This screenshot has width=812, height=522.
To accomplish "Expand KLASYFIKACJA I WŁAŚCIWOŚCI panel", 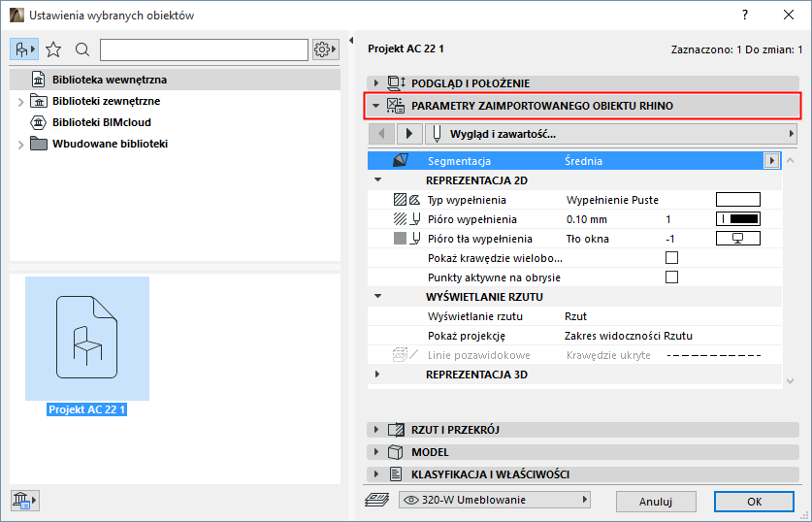I will (x=376, y=473).
